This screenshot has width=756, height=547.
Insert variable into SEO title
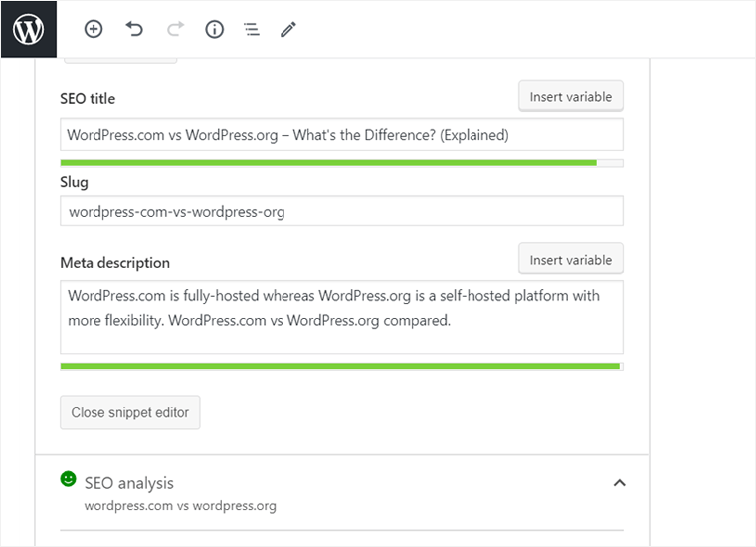tap(570, 96)
